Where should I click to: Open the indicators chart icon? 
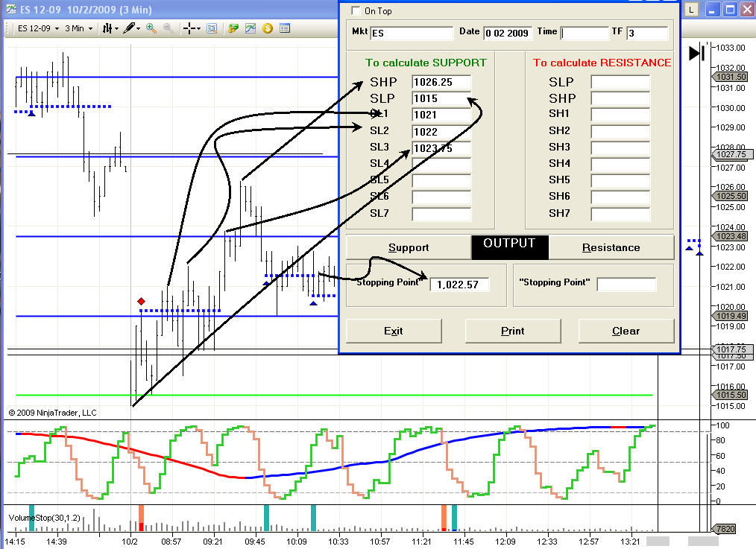(x=251, y=28)
